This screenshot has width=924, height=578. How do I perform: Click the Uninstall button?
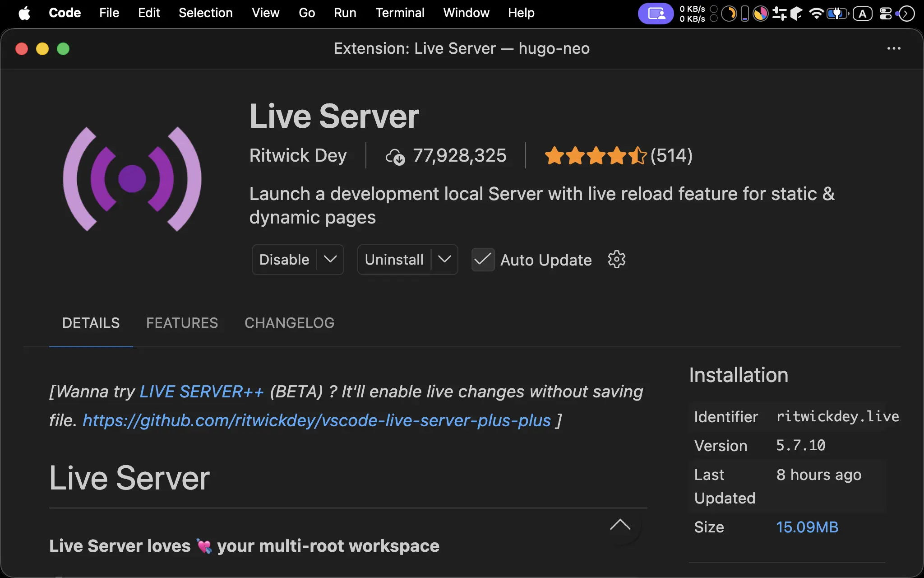click(x=394, y=260)
